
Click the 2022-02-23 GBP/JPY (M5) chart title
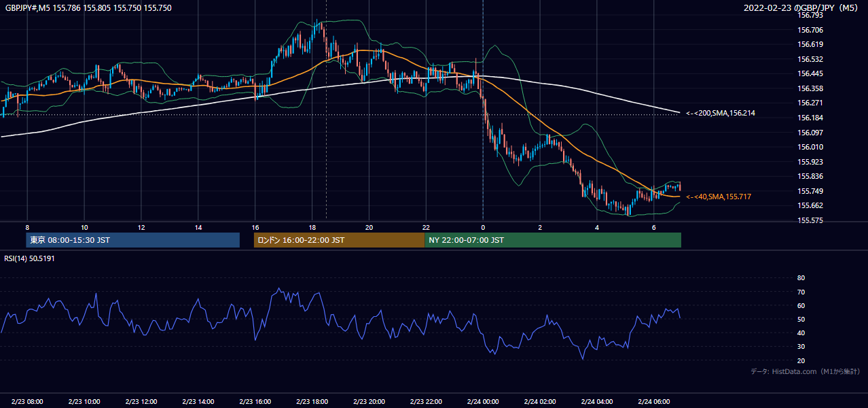(802, 8)
